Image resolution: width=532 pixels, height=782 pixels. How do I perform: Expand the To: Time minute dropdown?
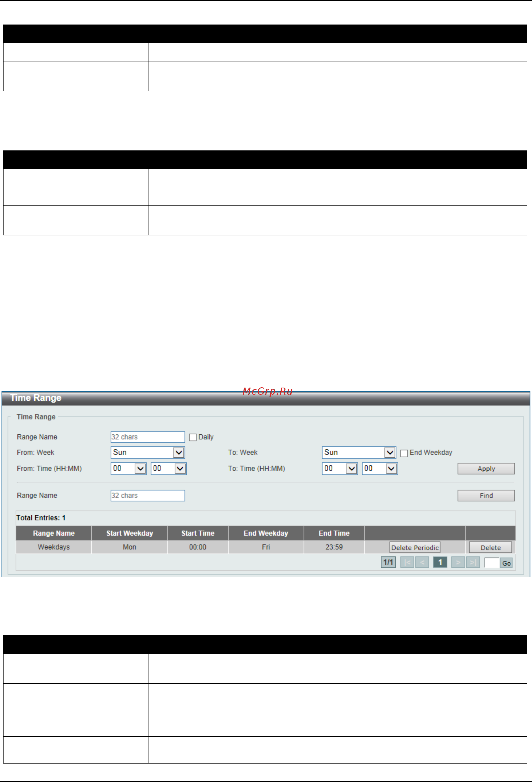380,468
